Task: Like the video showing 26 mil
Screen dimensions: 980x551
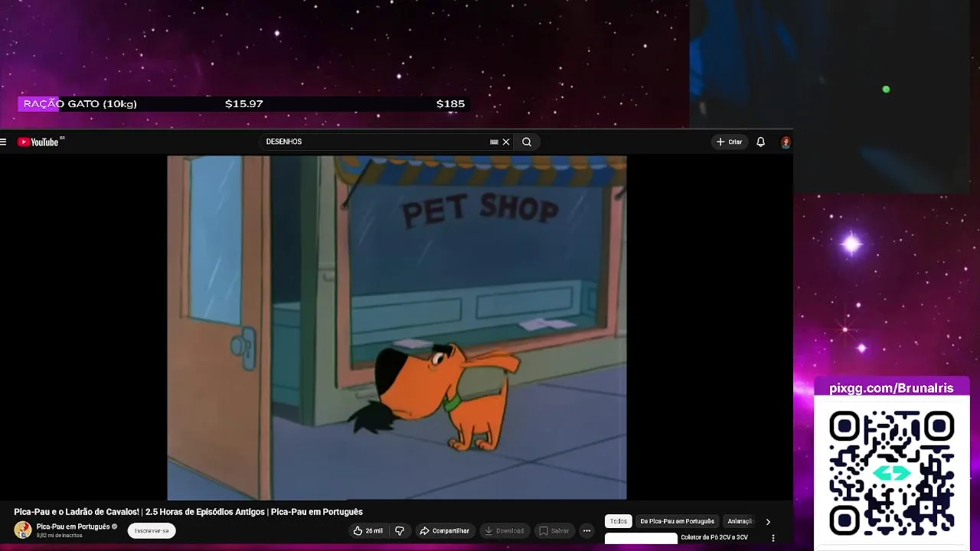Action: 368,530
